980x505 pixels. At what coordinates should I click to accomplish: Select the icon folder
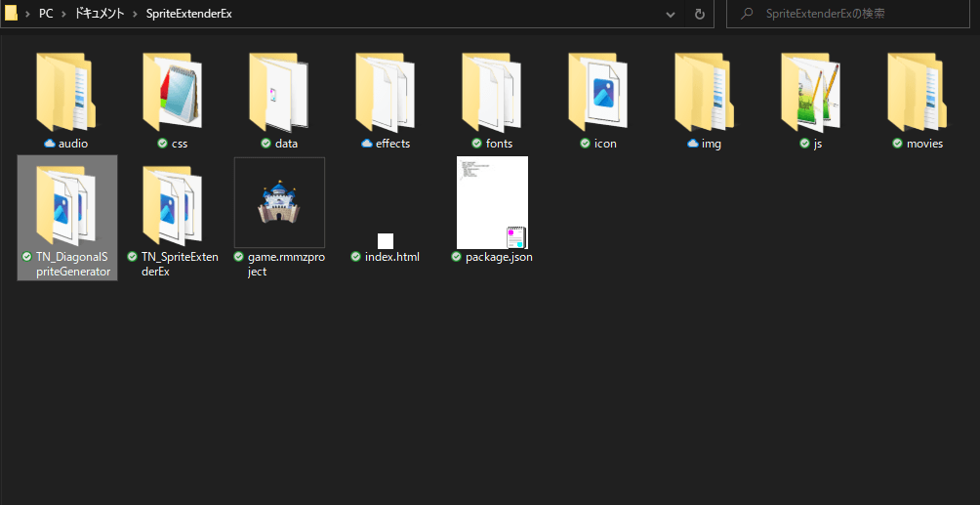click(x=598, y=92)
